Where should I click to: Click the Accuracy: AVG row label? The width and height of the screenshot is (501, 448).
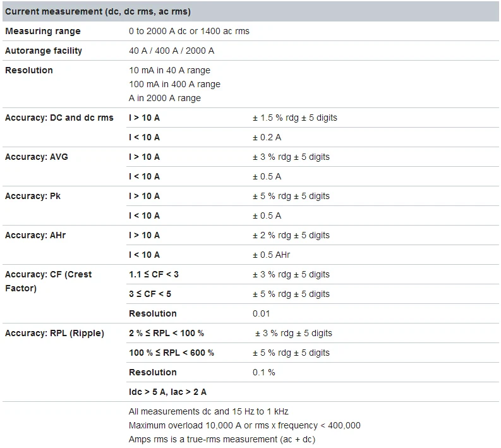click(37, 157)
